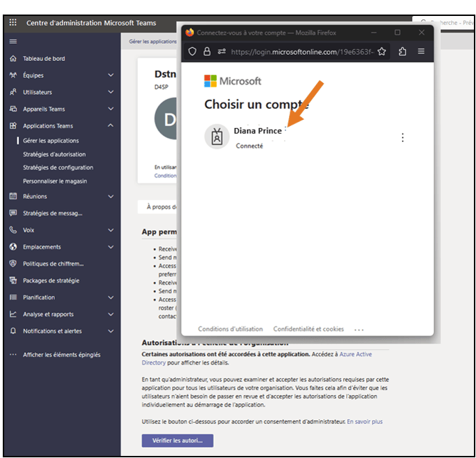
Task: Open Personnaliser le magasin menu item
Action: coord(55,182)
